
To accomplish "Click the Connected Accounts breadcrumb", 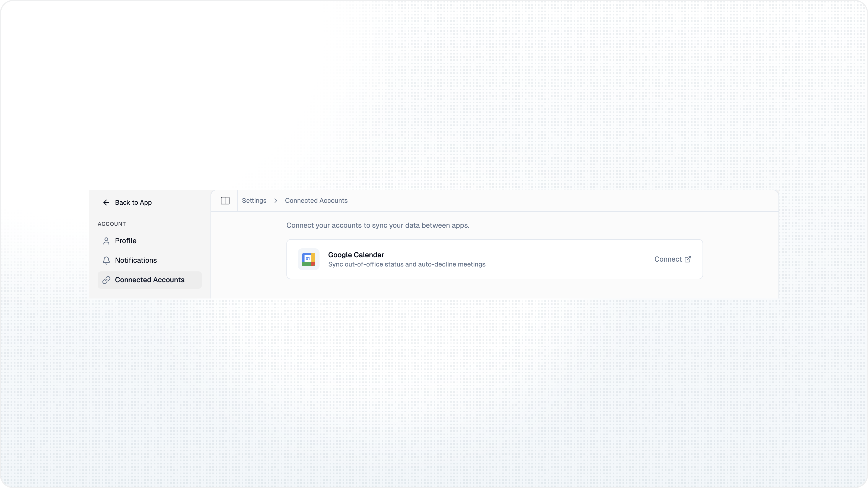I will (316, 200).
